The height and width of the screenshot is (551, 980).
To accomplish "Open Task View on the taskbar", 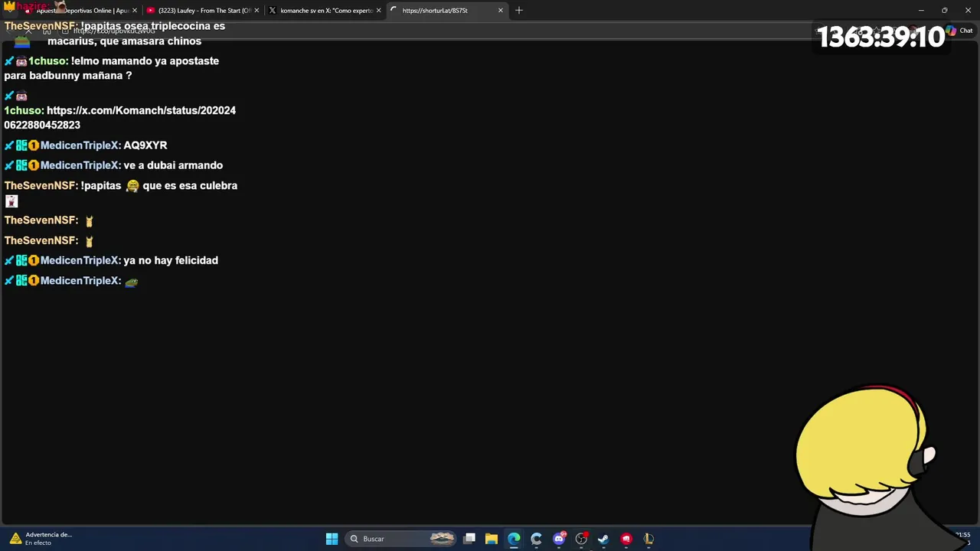I will tap(469, 539).
